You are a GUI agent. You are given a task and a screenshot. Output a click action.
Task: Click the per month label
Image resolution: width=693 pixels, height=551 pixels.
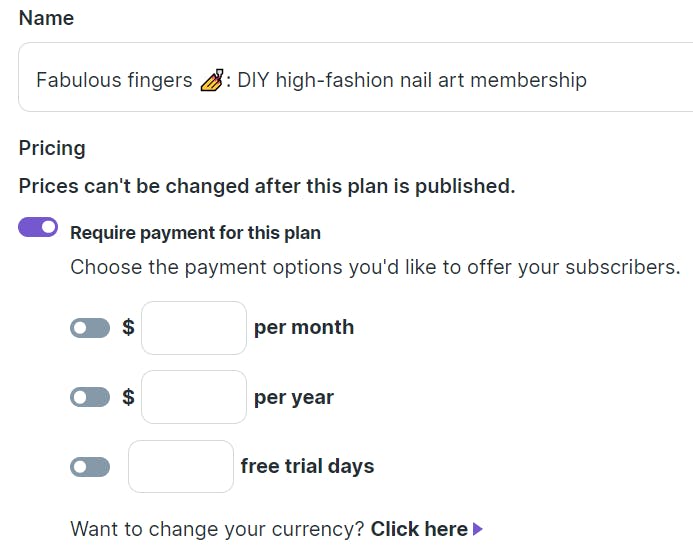pyautogui.click(x=304, y=328)
